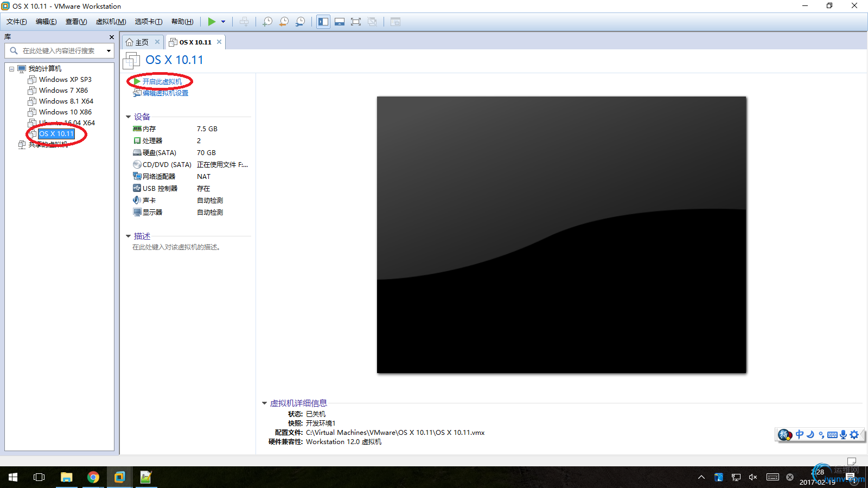The image size is (868, 488).
Task: Click the library search input field
Action: pos(60,50)
